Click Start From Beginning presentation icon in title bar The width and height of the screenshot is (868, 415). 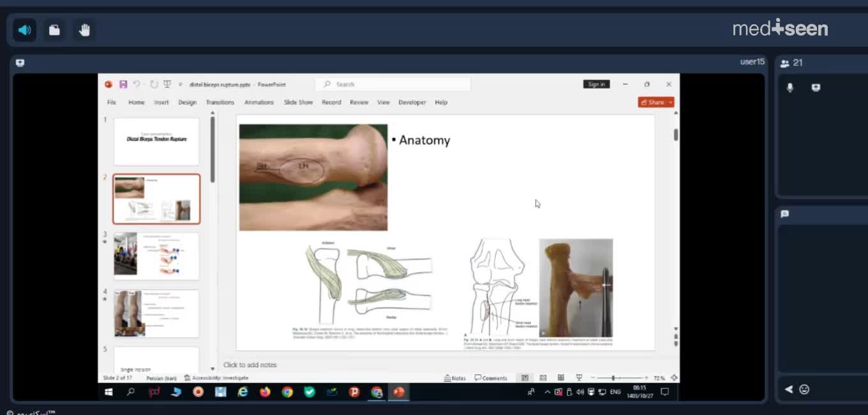pos(167,84)
